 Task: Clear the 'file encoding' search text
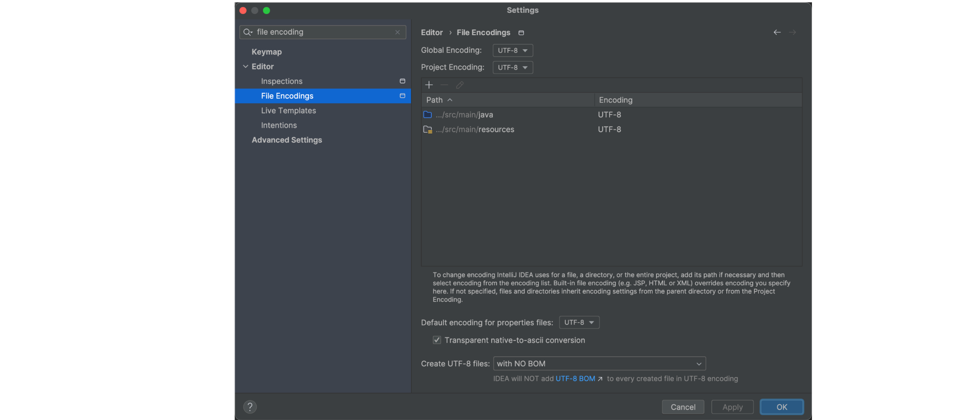pos(397,32)
